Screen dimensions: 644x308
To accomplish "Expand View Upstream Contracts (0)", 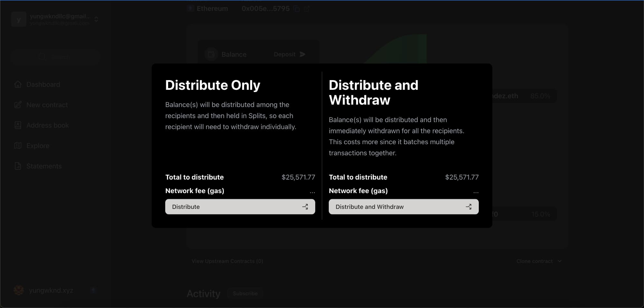I will pos(227,261).
